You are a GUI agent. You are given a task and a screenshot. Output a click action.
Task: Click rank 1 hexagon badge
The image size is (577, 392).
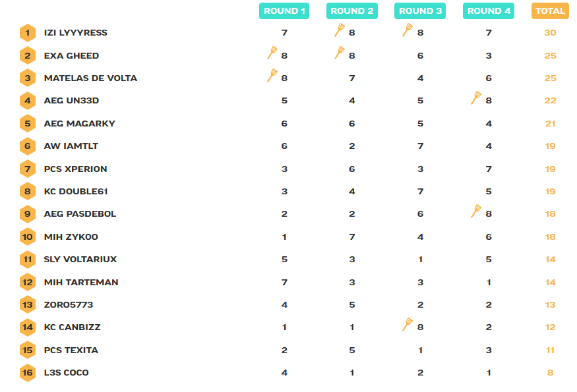[28, 32]
